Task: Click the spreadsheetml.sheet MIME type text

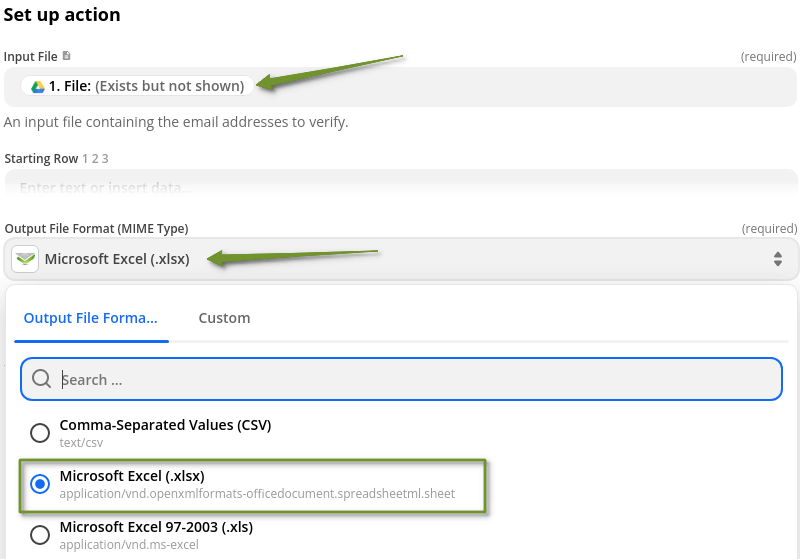Action: [x=257, y=493]
